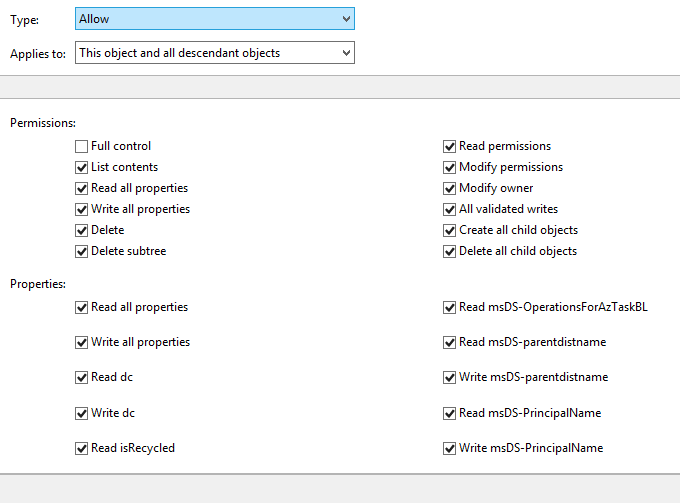
Task: Toggle the Write msDS-parentdistname checkbox
Action: click(450, 378)
